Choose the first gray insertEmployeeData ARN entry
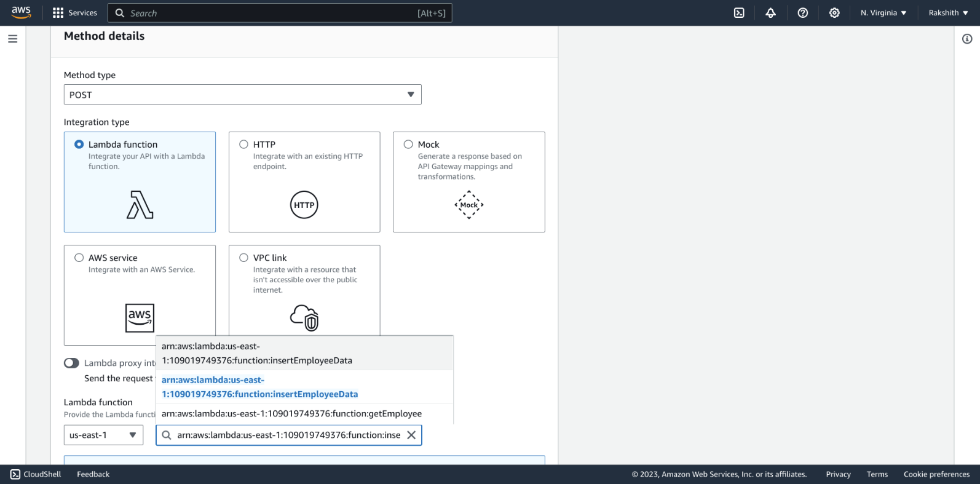 click(x=304, y=353)
